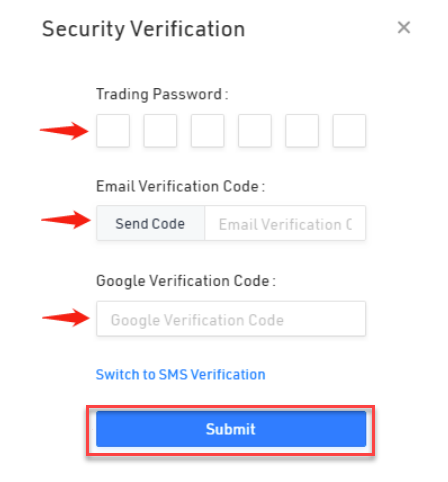Focus the third Trading Password digit box
The height and width of the screenshot is (482, 448).
tap(208, 131)
